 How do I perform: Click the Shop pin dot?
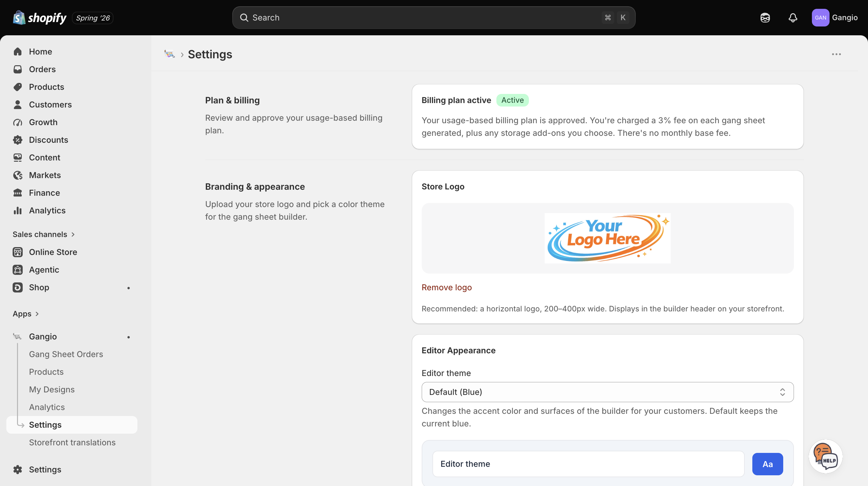[x=128, y=288]
